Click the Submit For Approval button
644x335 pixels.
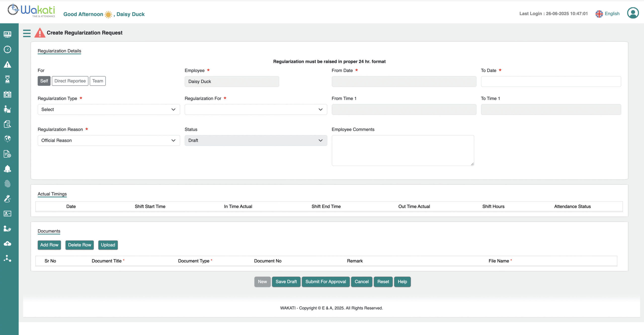click(326, 282)
